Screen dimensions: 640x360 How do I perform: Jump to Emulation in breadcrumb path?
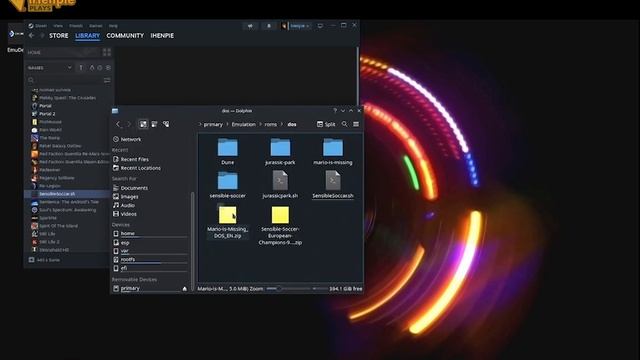tap(243, 124)
